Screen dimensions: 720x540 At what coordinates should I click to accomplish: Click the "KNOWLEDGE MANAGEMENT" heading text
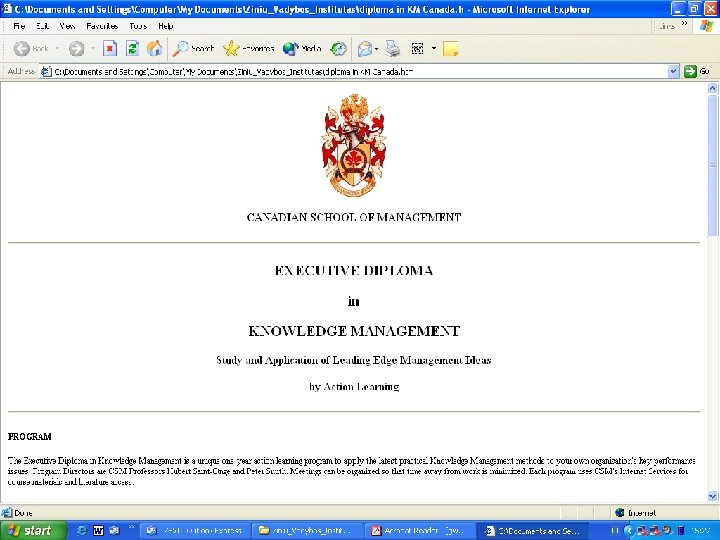coord(354,331)
